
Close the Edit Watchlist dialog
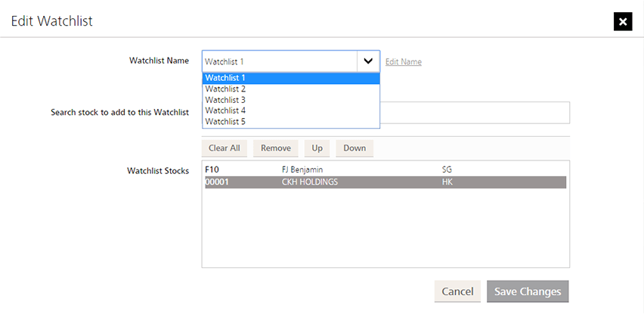coord(622,21)
